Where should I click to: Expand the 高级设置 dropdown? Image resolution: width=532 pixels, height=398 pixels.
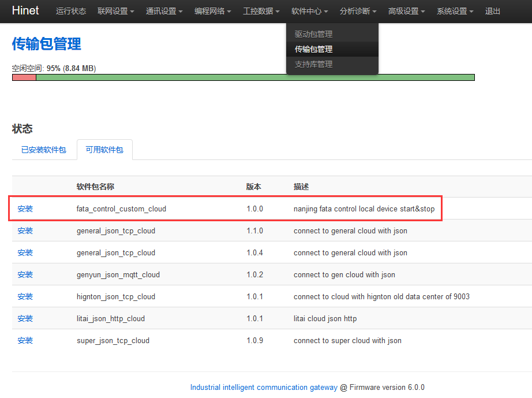coord(407,12)
